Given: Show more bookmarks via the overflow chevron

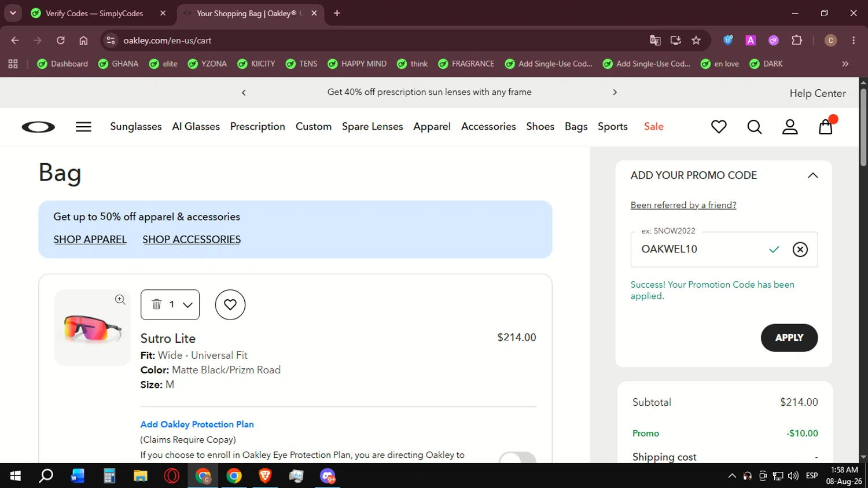Looking at the screenshot, I should pyautogui.click(x=845, y=64).
